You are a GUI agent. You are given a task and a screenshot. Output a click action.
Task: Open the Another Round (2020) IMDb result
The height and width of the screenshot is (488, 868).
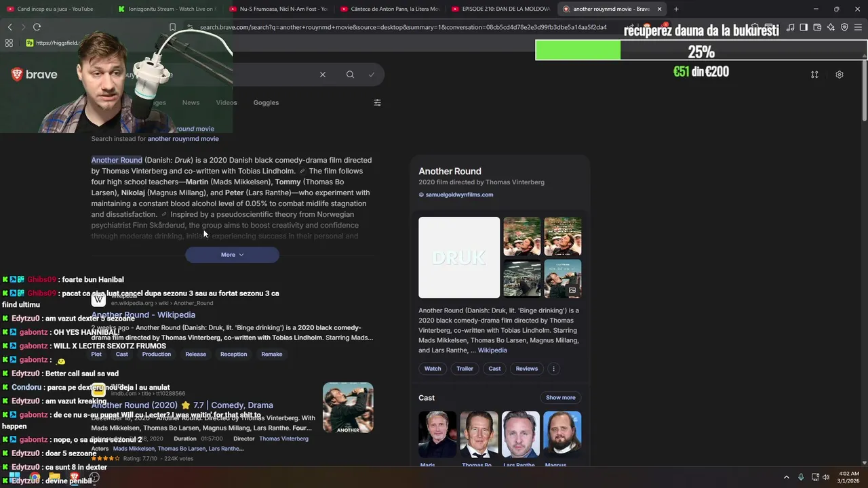tap(182, 405)
